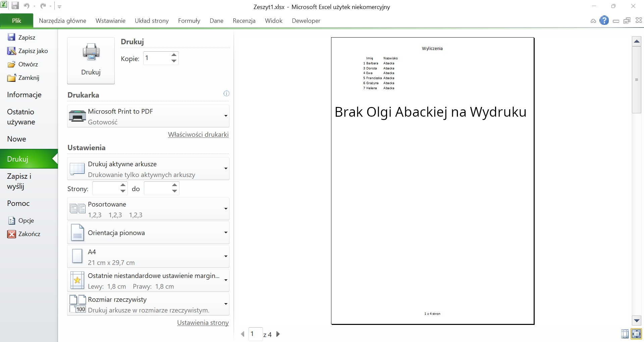Open Właściwości drukarki link
The width and height of the screenshot is (644, 342).
pos(198,134)
